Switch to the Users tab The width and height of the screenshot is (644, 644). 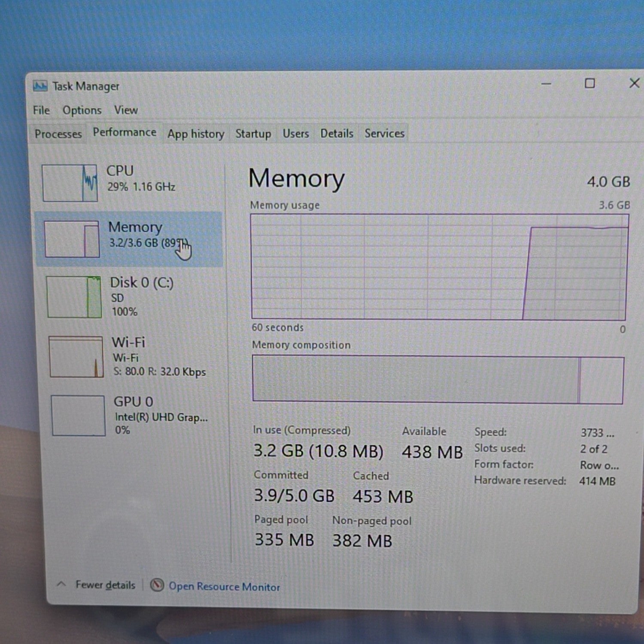click(x=295, y=134)
